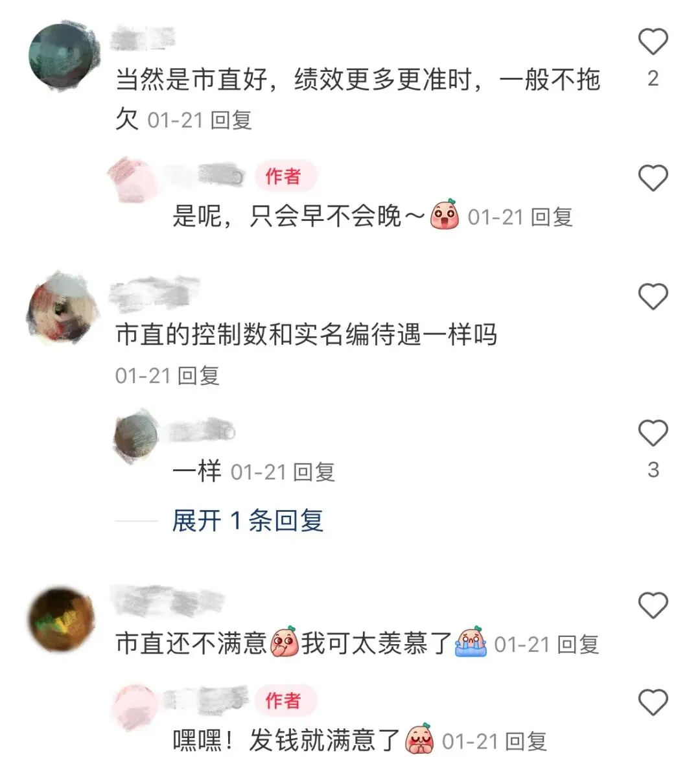Reply to the 我可太羡慕了 comment
This screenshot has height=777, width=700.
pos(578,645)
